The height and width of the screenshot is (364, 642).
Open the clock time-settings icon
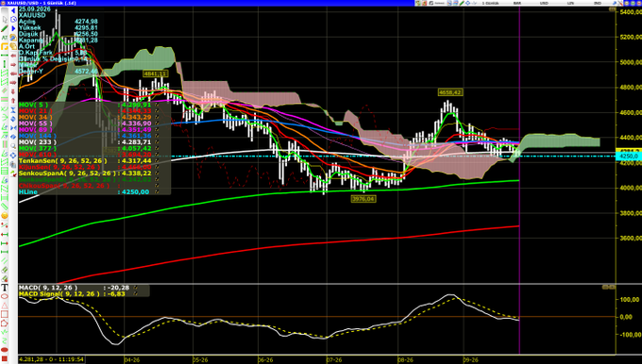tap(13, 19)
